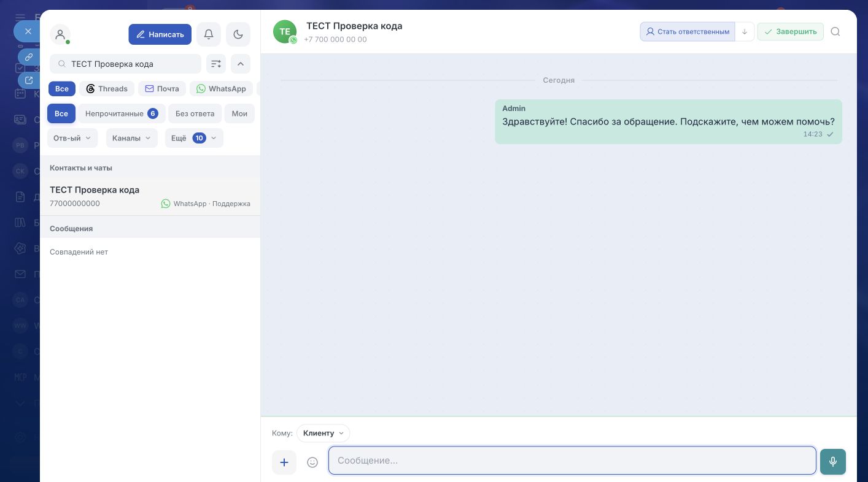Click the Совпадений нет text
Image resolution: width=868 pixels, height=482 pixels.
pyautogui.click(x=79, y=252)
